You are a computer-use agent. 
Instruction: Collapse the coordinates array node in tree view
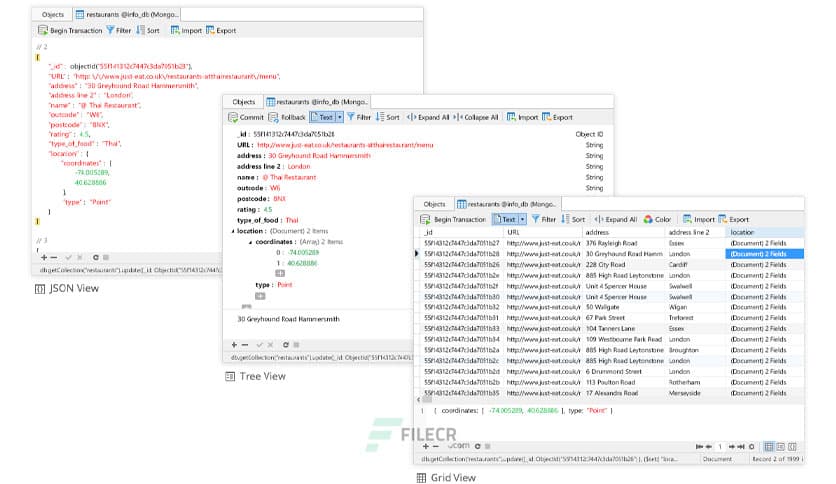(249, 241)
